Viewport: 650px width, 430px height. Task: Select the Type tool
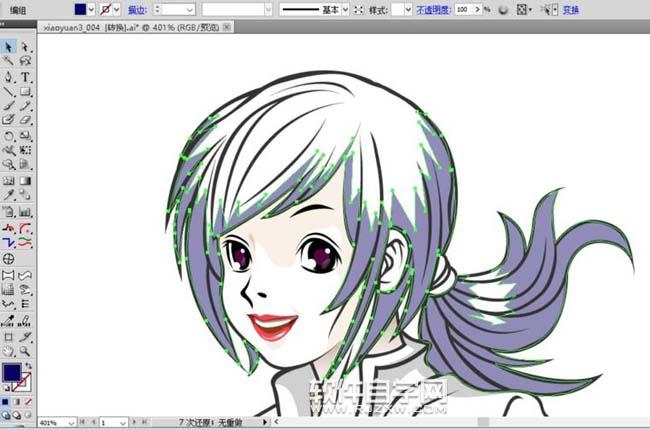click(x=25, y=77)
